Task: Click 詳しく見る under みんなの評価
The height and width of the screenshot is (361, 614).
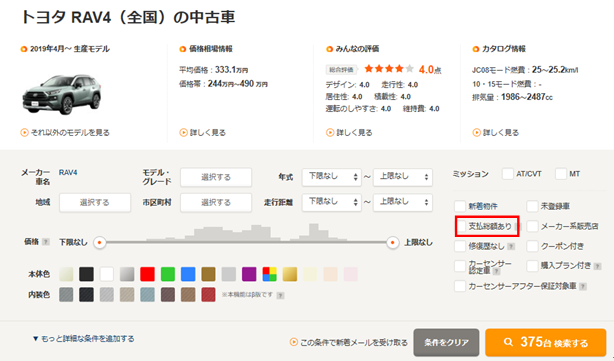Action: (x=349, y=133)
